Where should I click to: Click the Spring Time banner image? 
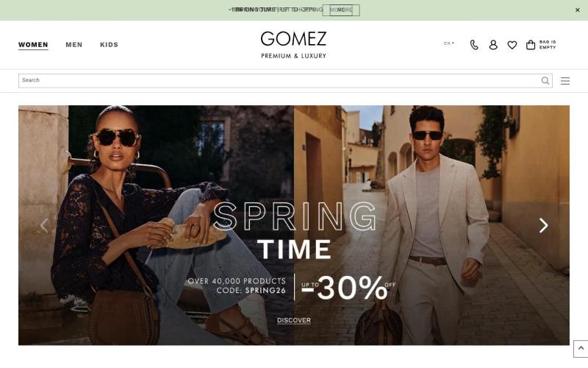tap(293, 225)
